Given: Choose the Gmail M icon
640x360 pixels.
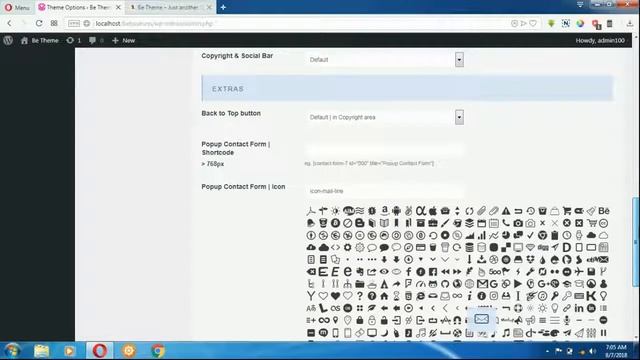Looking at the screenshot, I should 482,284.
